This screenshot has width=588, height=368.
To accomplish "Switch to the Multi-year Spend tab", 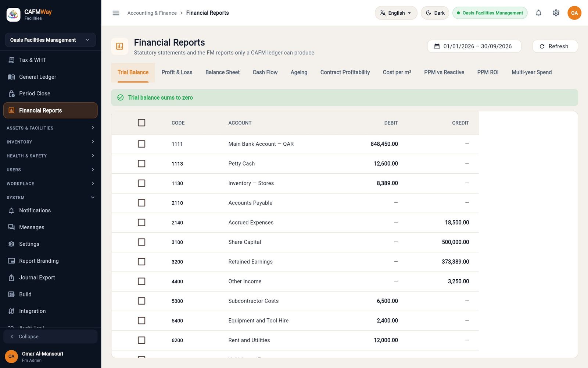I will pyautogui.click(x=531, y=72).
